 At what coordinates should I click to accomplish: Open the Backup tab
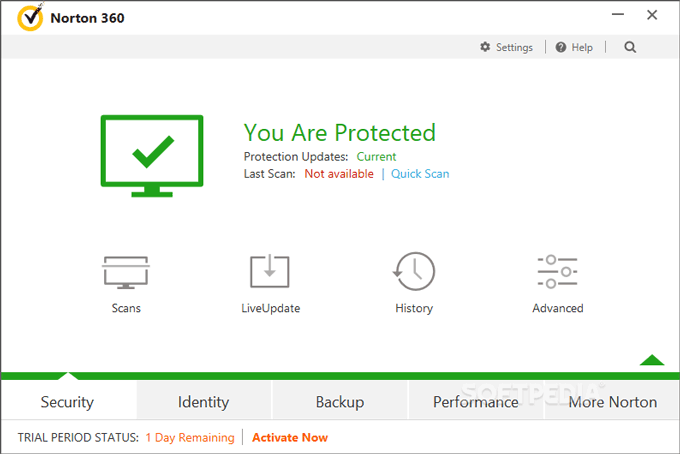340,402
